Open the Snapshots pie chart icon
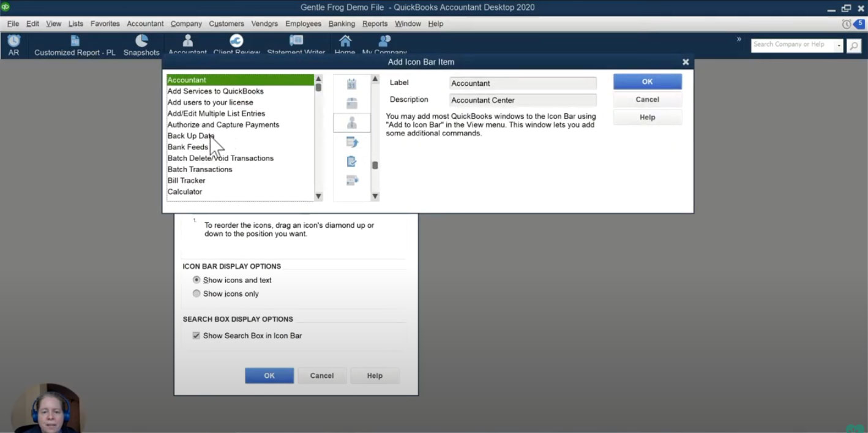This screenshot has width=868, height=433. click(141, 40)
